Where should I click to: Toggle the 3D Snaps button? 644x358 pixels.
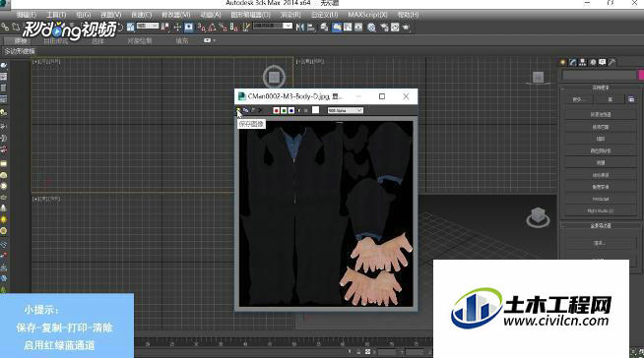pos(201,28)
